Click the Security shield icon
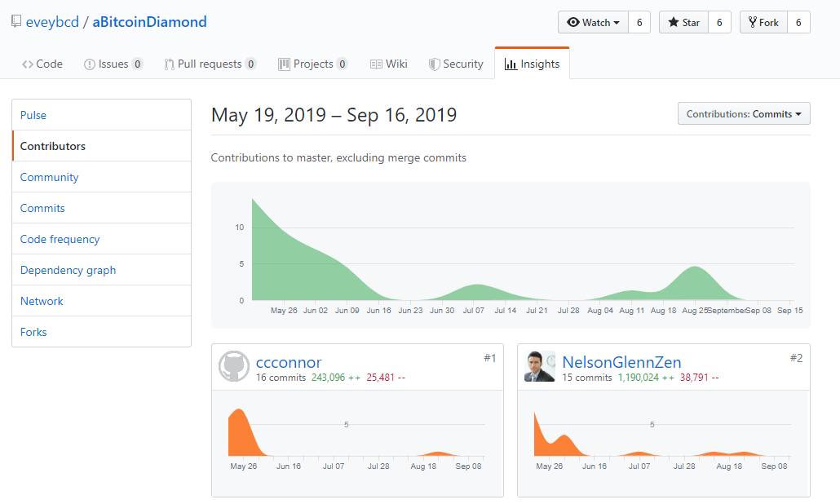Viewport: 840px width, 504px height. click(434, 64)
